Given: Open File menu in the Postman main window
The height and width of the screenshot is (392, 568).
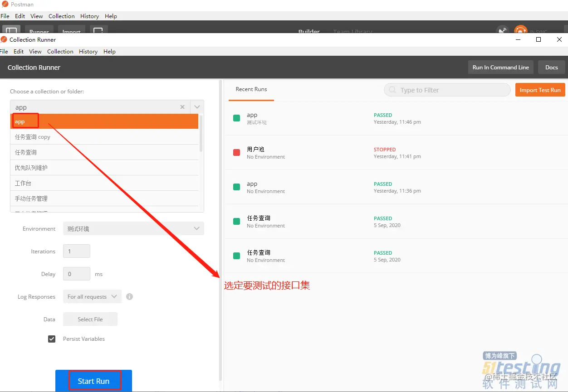Looking at the screenshot, I should pos(5,16).
